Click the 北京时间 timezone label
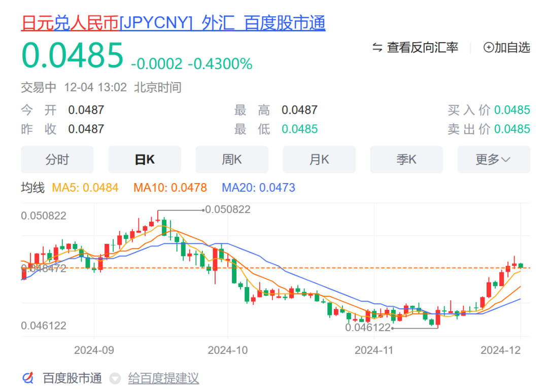The image size is (548, 392). pos(158,87)
